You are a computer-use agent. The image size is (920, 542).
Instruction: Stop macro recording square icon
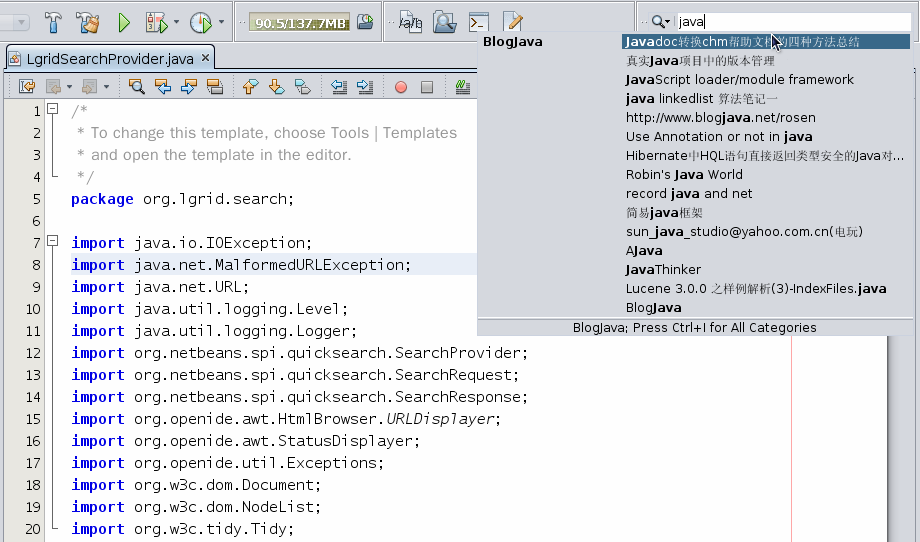[x=427, y=87]
